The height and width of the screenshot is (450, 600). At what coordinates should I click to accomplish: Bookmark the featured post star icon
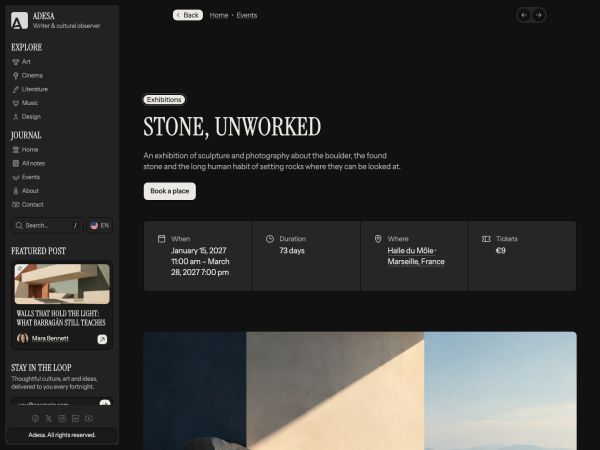tap(20, 269)
